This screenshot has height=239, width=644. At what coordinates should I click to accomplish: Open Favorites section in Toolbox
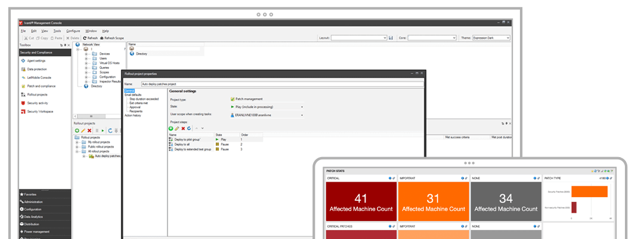[45, 194]
